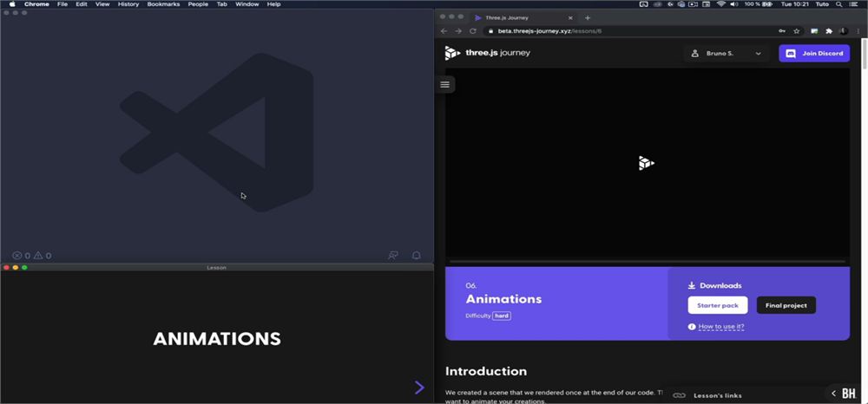The image size is (868, 404).
Task: Go forward in browser history
Action: tap(457, 31)
